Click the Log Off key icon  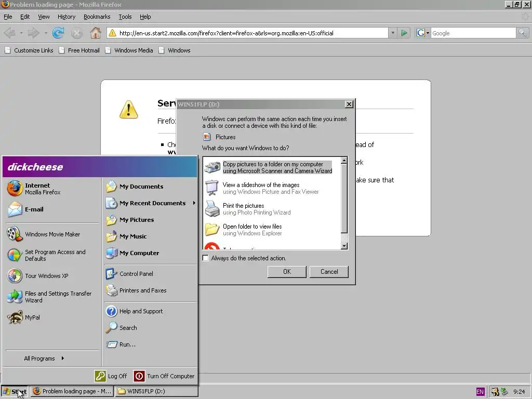pos(100,376)
